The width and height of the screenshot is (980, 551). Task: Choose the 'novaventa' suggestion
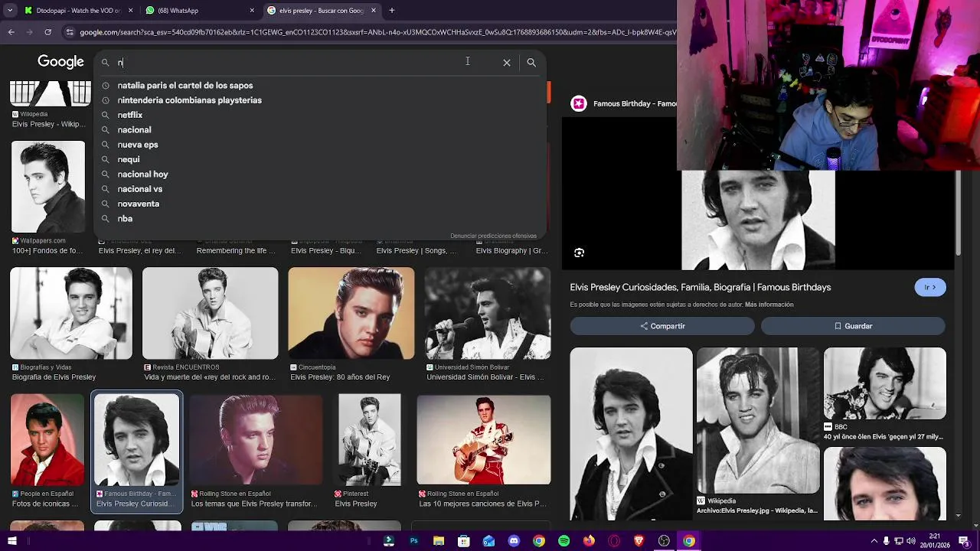click(x=139, y=204)
